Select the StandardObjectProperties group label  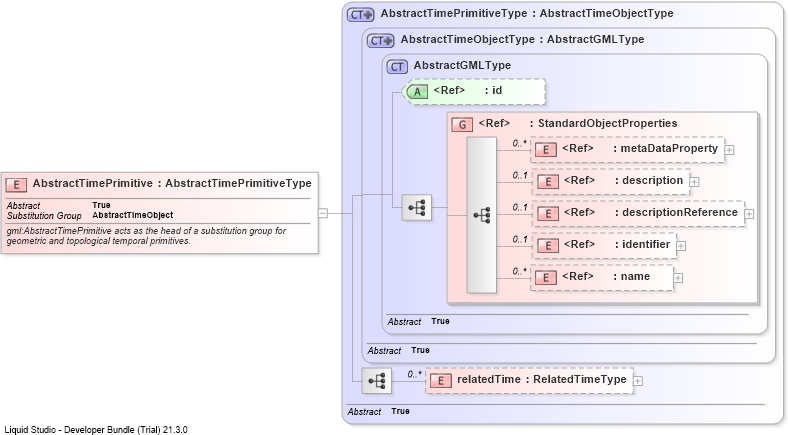click(578, 124)
